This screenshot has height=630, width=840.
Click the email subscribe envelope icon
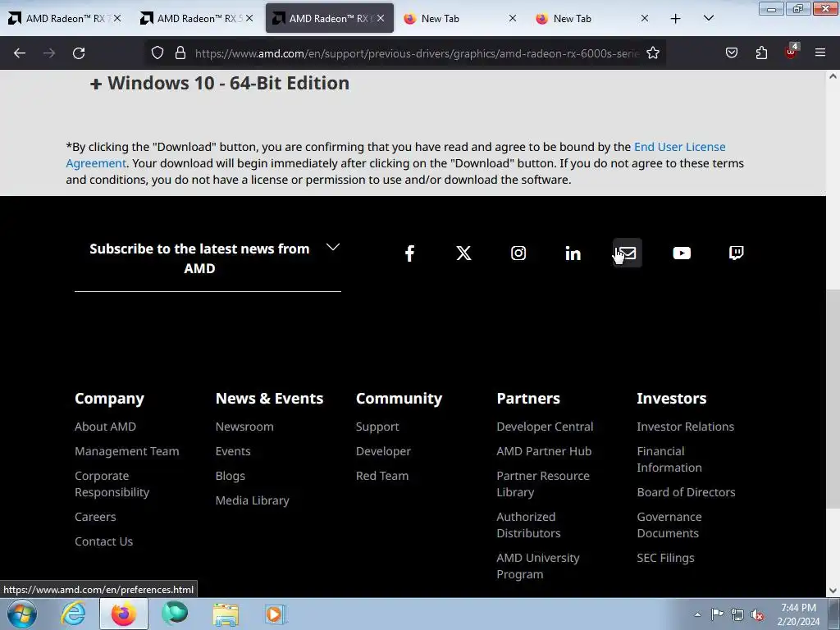pyautogui.click(x=628, y=253)
